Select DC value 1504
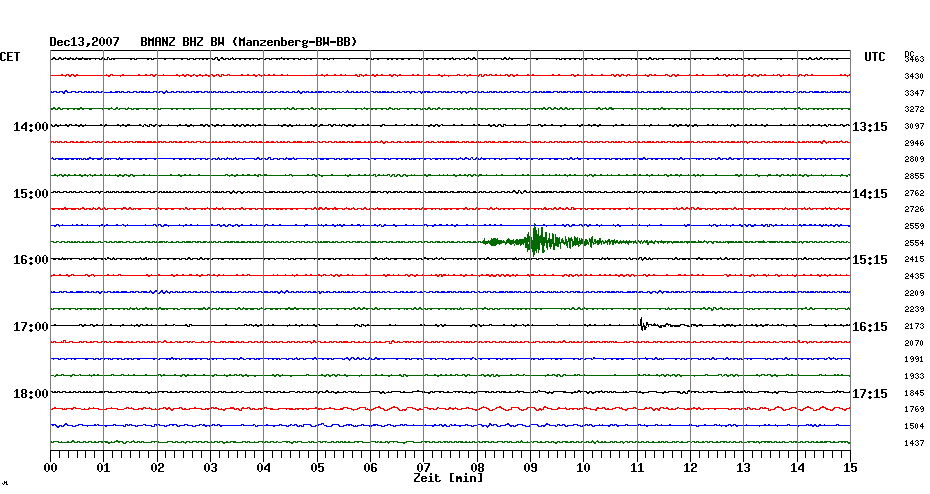The image size is (930, 494). tap(914, 426)
